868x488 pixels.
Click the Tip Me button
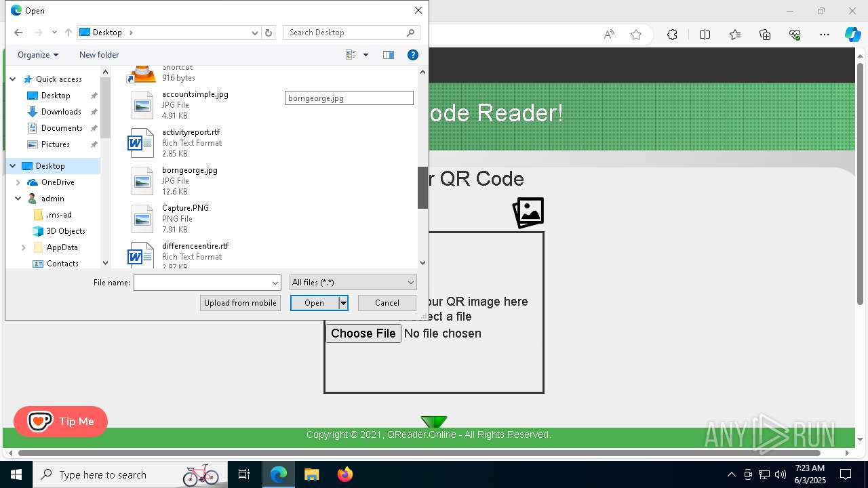pyautogui.click(x=60, y=422)
